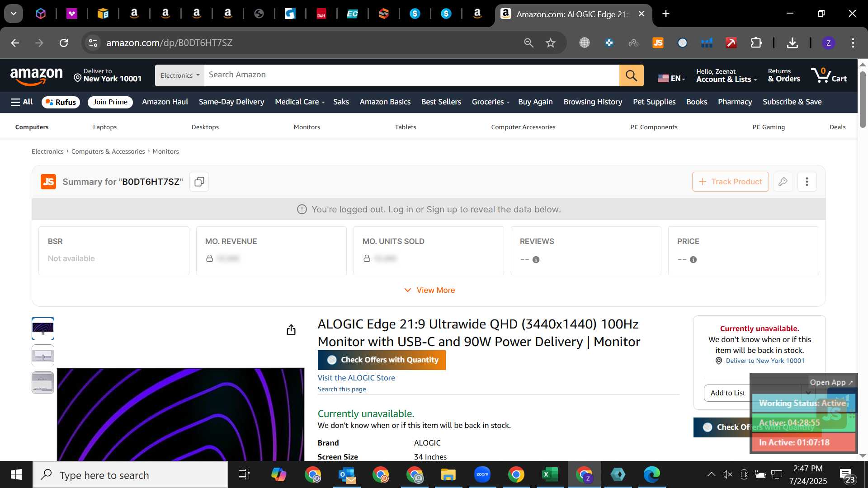The height and width of the screenshot is (488, 868).
Task: Reload the page
Action: pyautogui.click(x=64, y=43)
